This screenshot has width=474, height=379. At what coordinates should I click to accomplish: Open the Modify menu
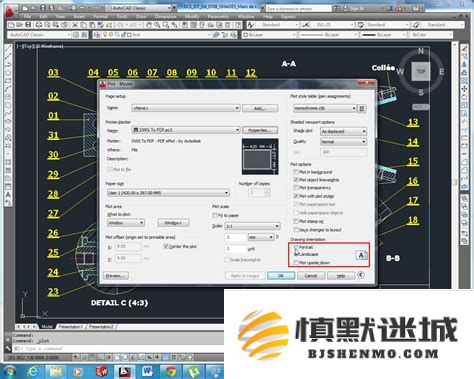point(192,16)
